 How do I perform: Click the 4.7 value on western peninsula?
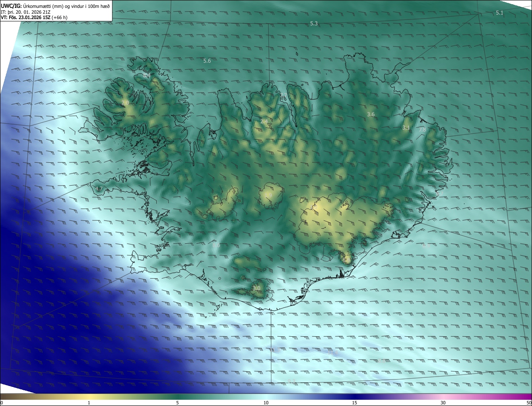point(99,189)
